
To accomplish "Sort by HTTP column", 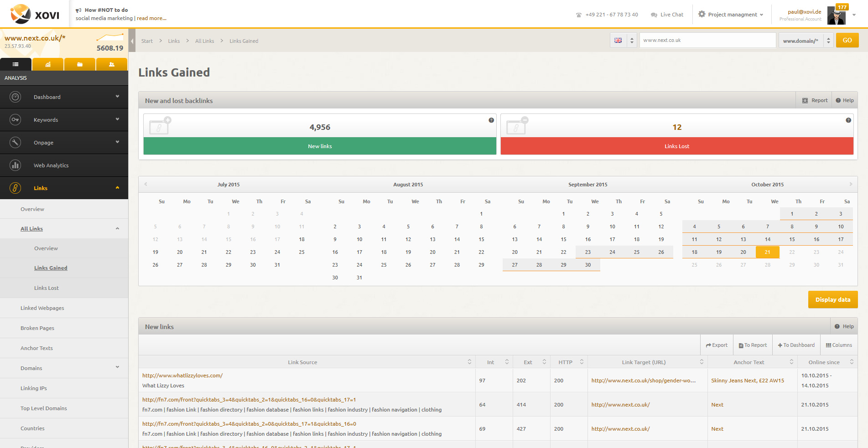I will (569, 362).
